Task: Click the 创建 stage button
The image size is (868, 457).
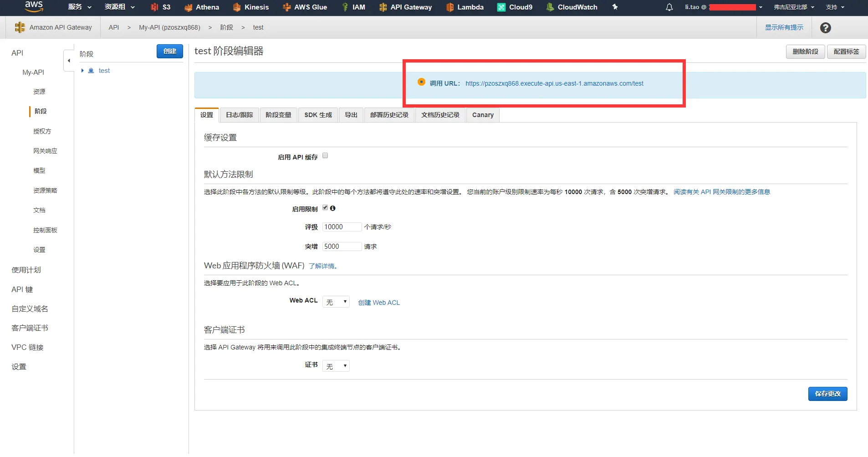Action: click(170, 51)
